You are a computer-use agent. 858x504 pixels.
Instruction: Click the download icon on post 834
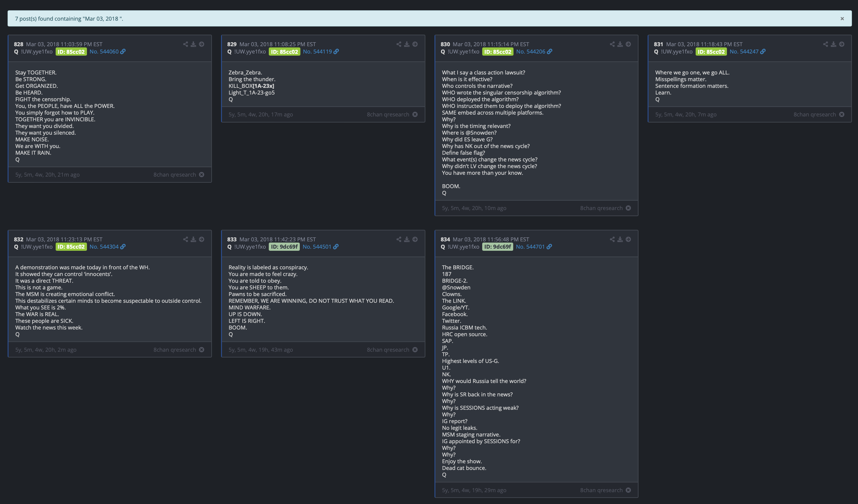pyautogui.click(x=620, y=239)
